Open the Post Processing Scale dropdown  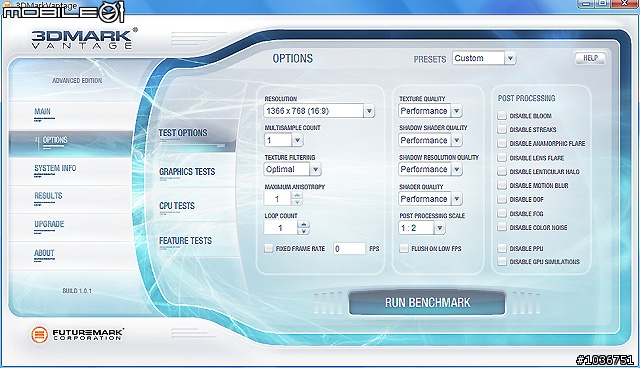[x=422, y=228]
